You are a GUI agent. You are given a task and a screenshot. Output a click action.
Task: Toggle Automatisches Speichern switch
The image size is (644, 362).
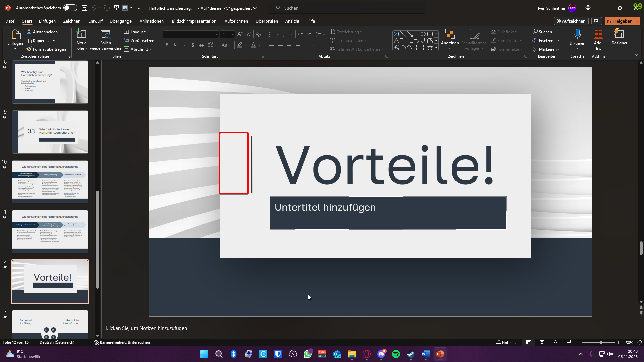[x=70, y=8]
